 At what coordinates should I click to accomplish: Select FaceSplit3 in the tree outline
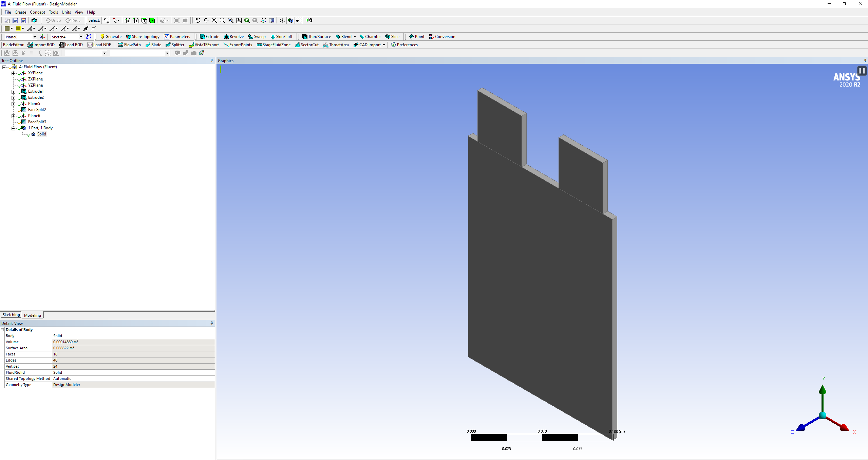(x=37, y=122)
